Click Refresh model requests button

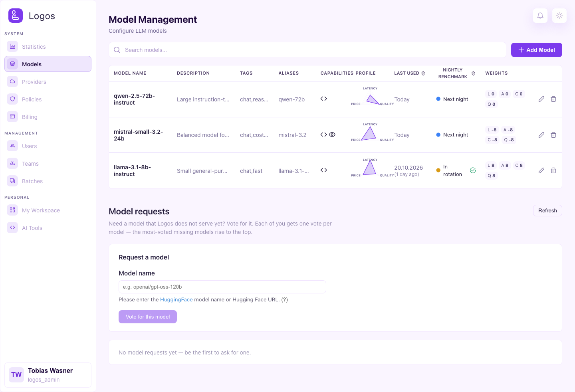547,210
